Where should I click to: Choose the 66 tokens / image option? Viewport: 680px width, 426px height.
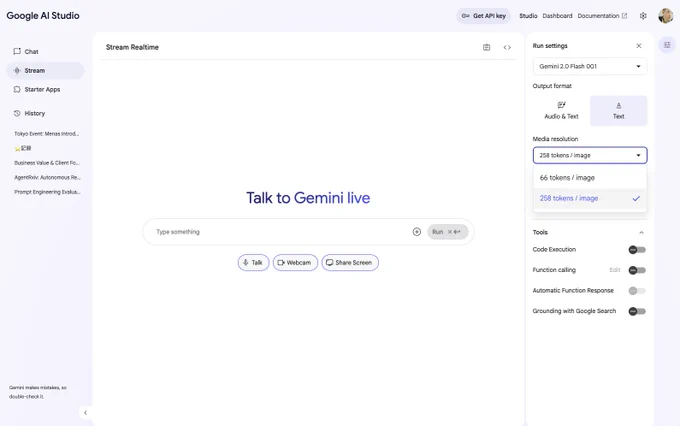click(590, 178)
